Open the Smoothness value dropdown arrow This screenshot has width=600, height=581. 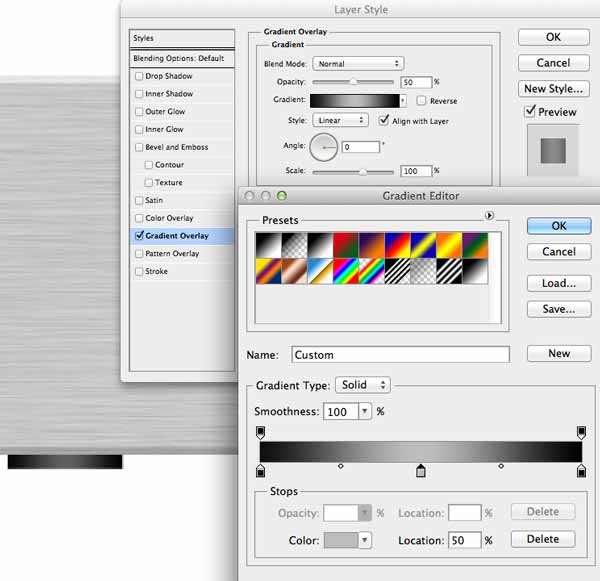click(365, 411)
